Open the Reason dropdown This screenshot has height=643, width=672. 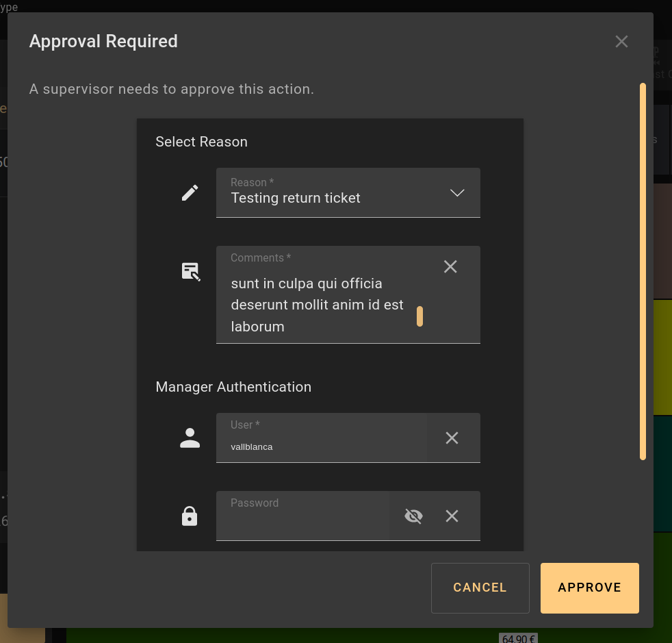tap(348, 192)
